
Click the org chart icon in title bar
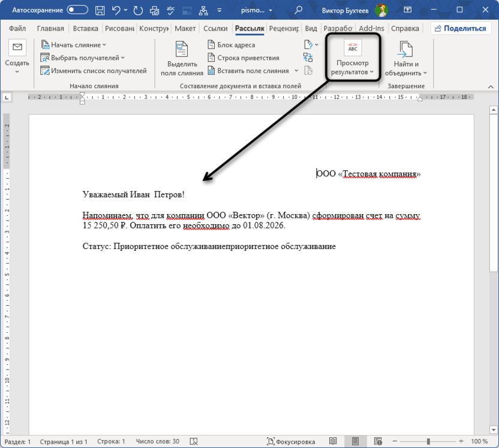pos(203,11)
